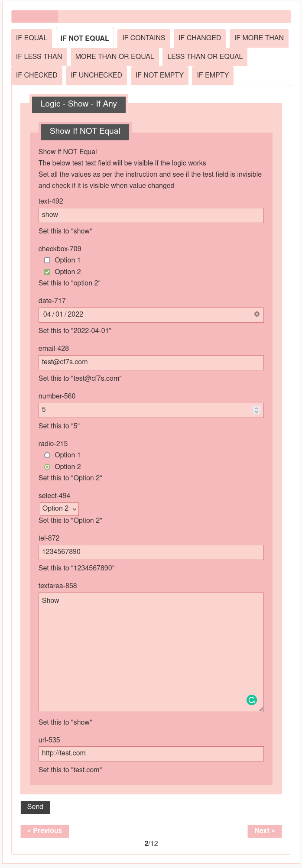Image resolution: width=302 pixels, height=868 pixels.
Task: Click the Previous page button
Action: [45, 831]
